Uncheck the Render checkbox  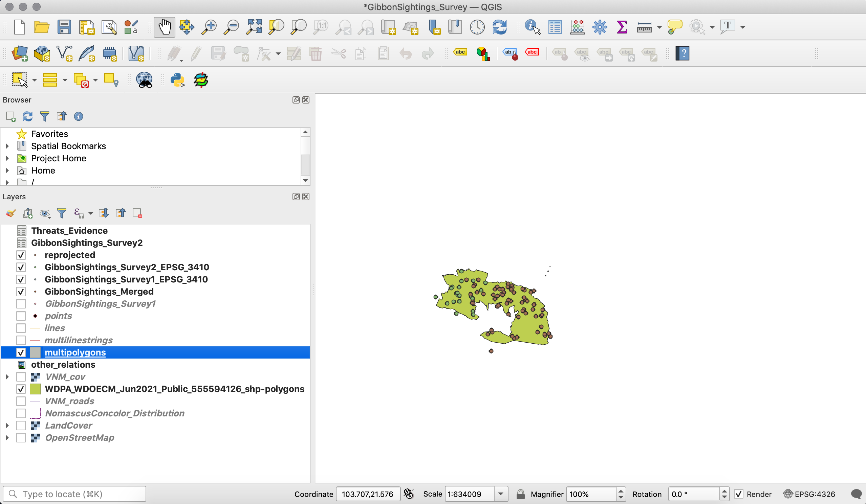(738, 494)
